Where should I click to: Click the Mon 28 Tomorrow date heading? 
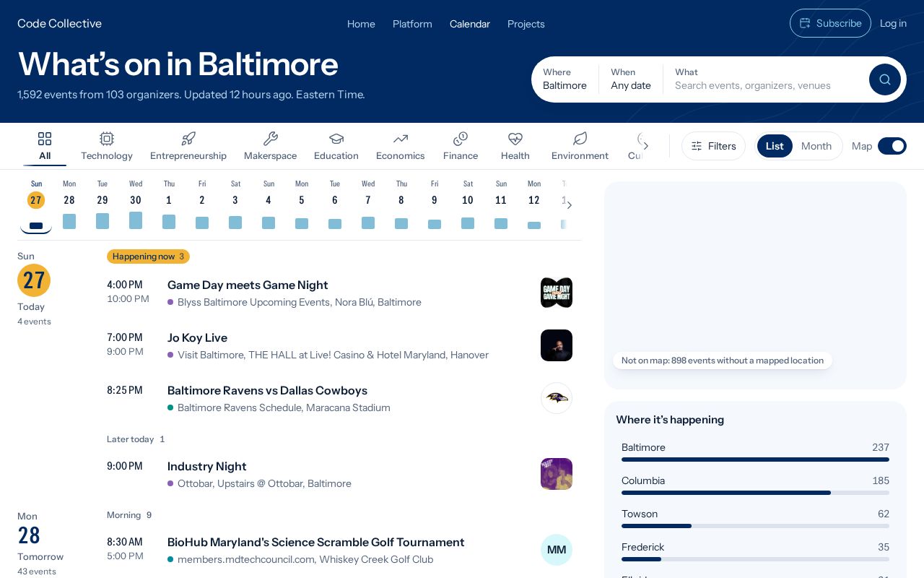[40, 536]
